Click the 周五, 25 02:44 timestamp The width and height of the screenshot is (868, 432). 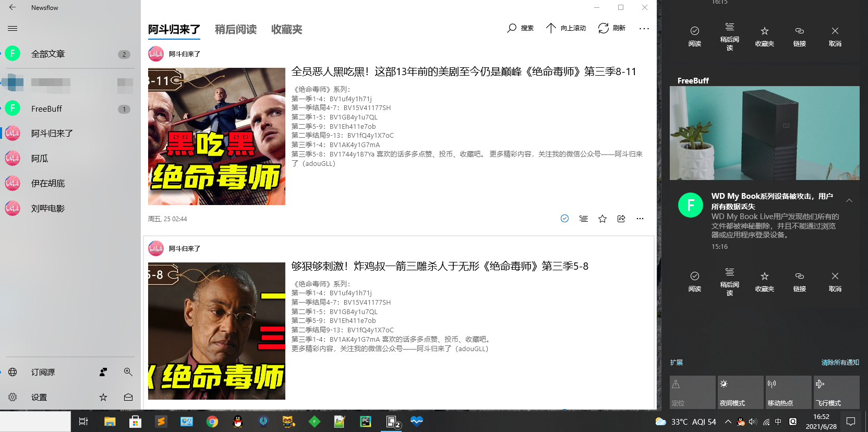coord(167,219)
